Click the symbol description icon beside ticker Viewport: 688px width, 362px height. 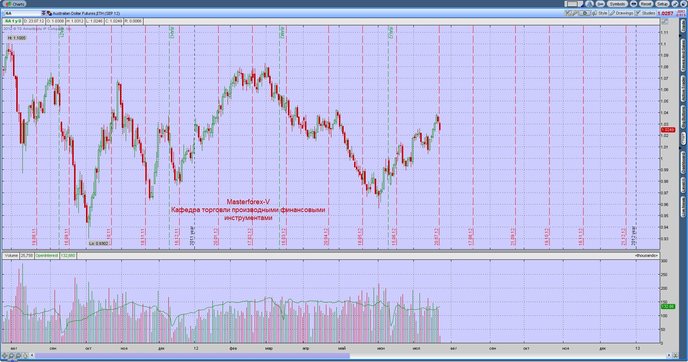pyautogui.click(x=49, y=14)
